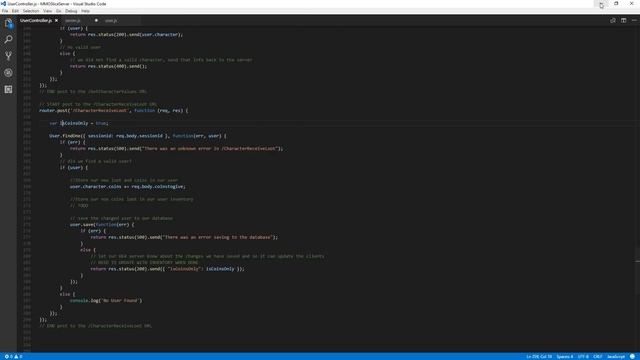Image resolution: width=640 pixels, height=360 pixels.
Task: Click the res.status(200).send isCoinsOnly line
Action: click(x=167, y=269)
